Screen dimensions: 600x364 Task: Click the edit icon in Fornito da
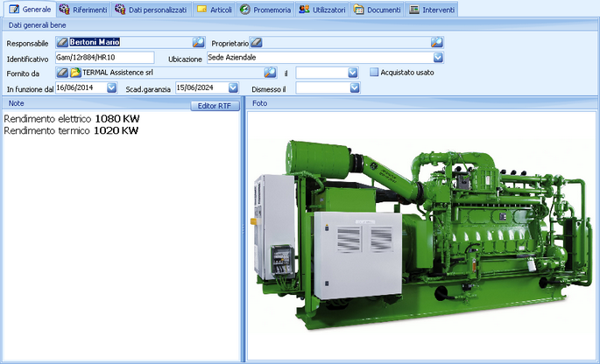(x=62, y=73)
